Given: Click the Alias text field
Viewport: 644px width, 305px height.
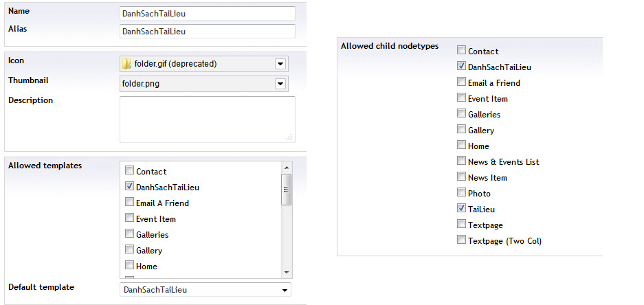Looking at the screenshot, I should coord(207,31).
